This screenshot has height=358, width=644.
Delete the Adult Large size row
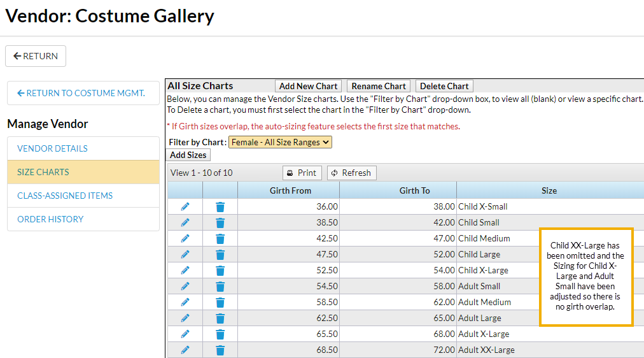(x=220, y=319)
